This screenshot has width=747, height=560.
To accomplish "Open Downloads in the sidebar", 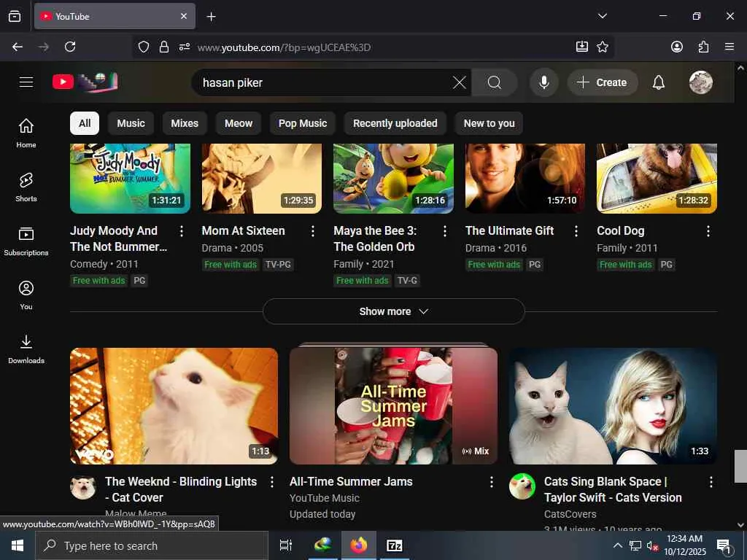I will click(26, 349).
